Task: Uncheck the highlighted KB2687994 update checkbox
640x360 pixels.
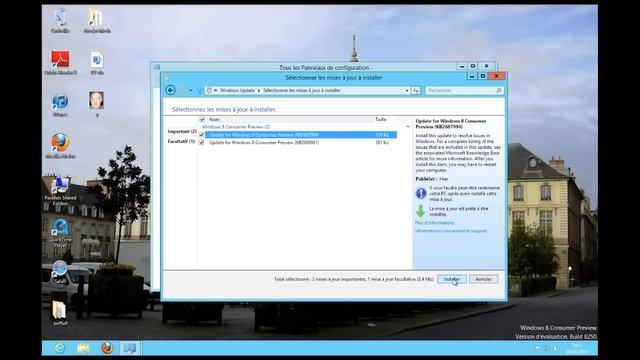Action: coord(202,135)
